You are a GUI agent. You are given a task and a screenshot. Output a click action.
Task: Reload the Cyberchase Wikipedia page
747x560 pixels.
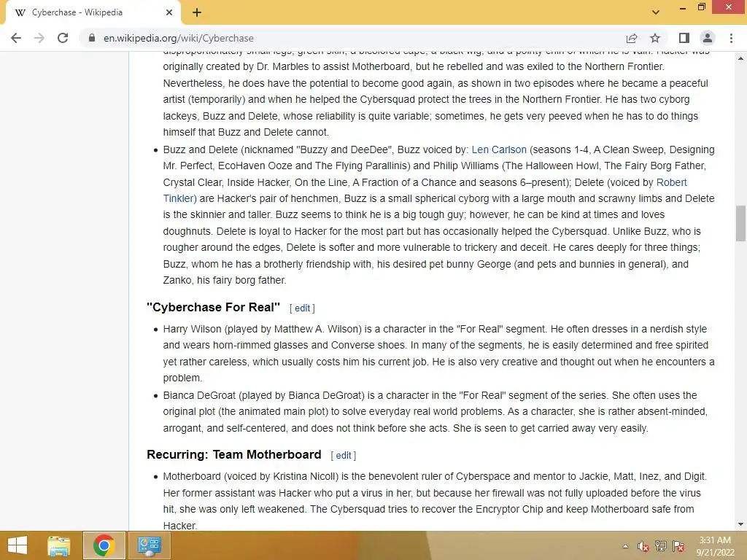[x=63, y=38]
